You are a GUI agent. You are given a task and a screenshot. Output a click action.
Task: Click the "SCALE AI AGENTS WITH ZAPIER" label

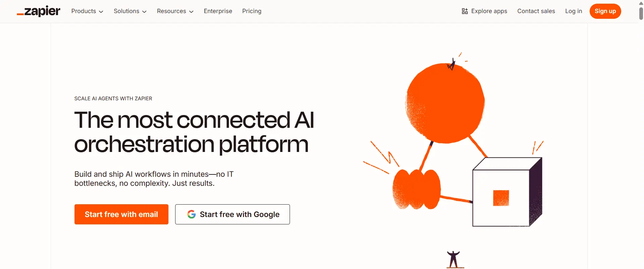click(113, 99)
